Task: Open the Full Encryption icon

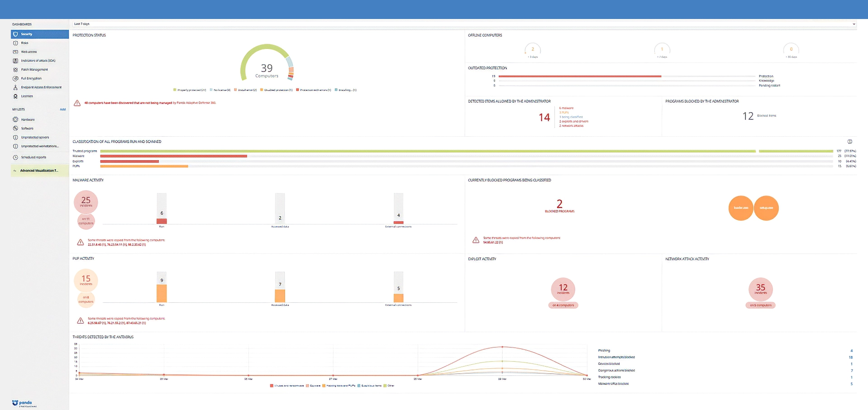Action: 15,78
